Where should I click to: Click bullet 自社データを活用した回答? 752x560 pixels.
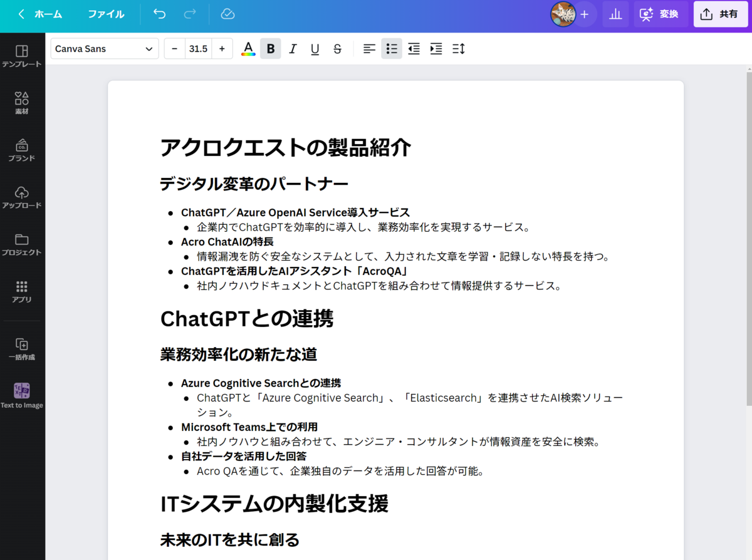(x=244, y=456)
